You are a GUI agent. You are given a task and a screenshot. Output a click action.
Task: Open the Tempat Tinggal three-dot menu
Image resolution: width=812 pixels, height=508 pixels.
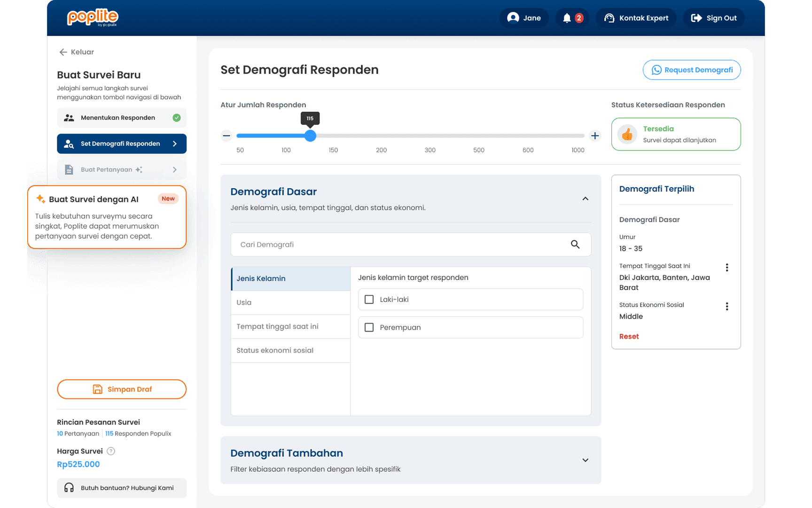(x=726, y=268)
